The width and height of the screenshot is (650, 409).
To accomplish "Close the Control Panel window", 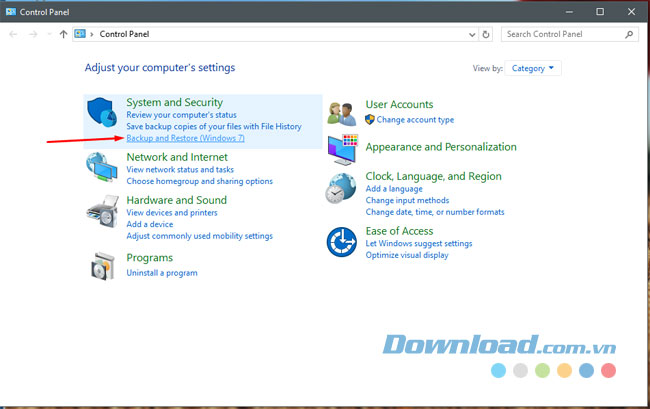I will coord(631,12).
